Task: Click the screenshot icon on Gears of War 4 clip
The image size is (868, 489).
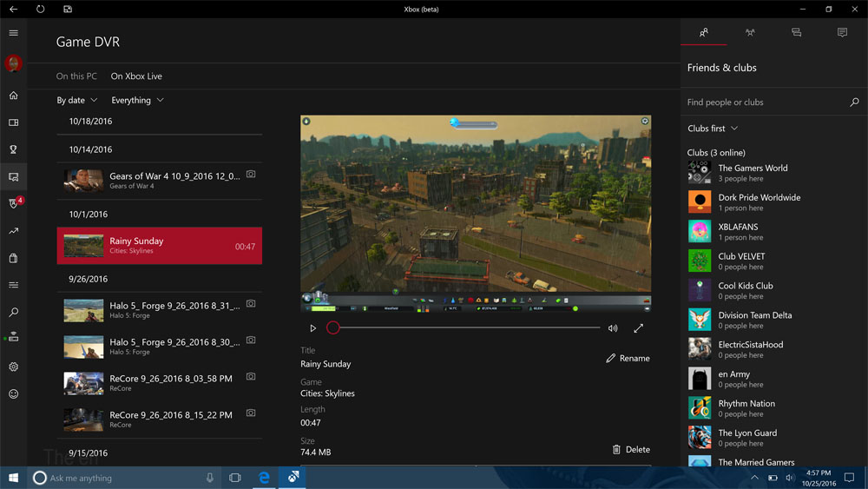Action: 251,174
